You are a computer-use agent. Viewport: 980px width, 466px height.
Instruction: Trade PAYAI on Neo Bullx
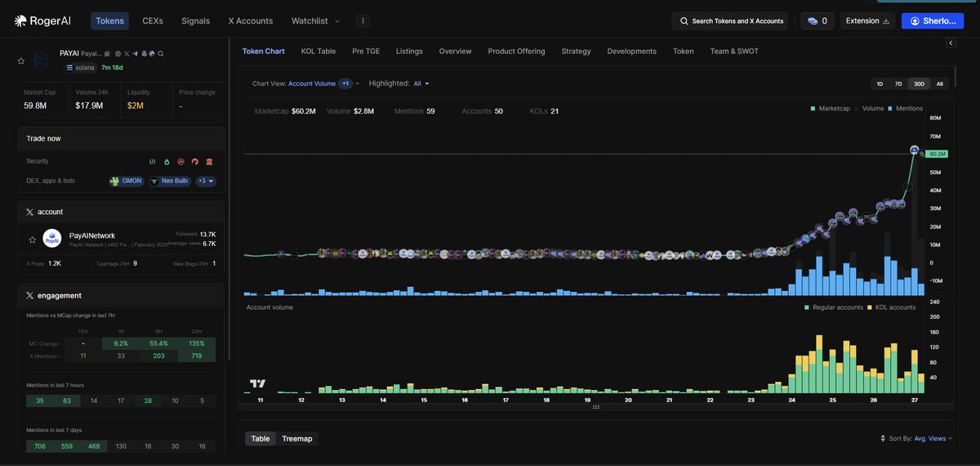click(170, 181)
